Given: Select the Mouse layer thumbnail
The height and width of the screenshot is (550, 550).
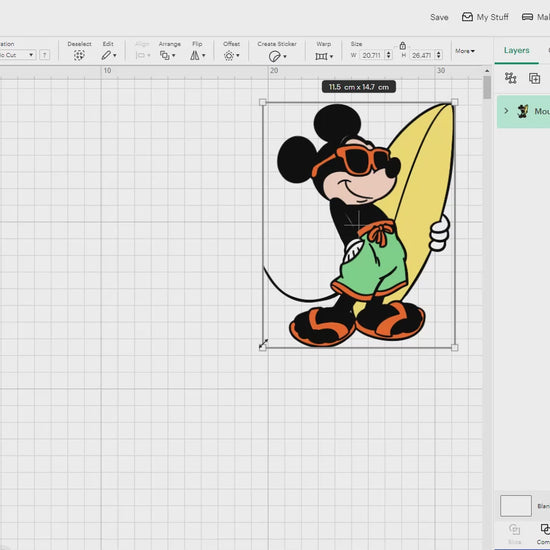Looking at the screenshot, I should (523, 111).
